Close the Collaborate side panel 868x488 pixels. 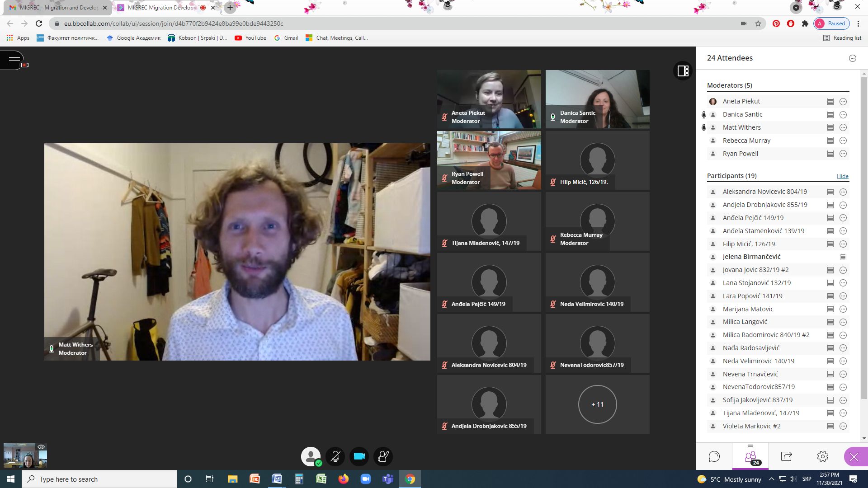(x=854, y=456)
